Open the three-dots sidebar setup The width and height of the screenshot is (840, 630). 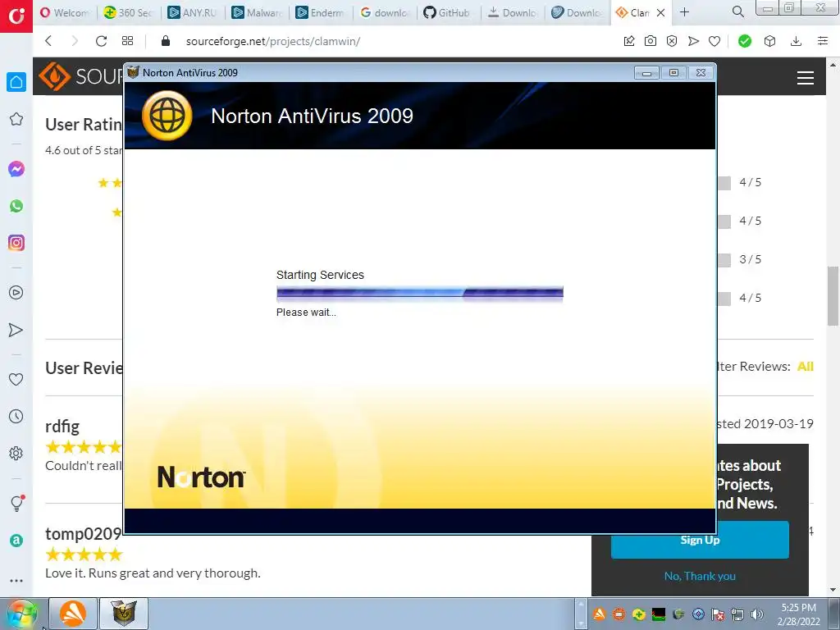click(16, 580)
